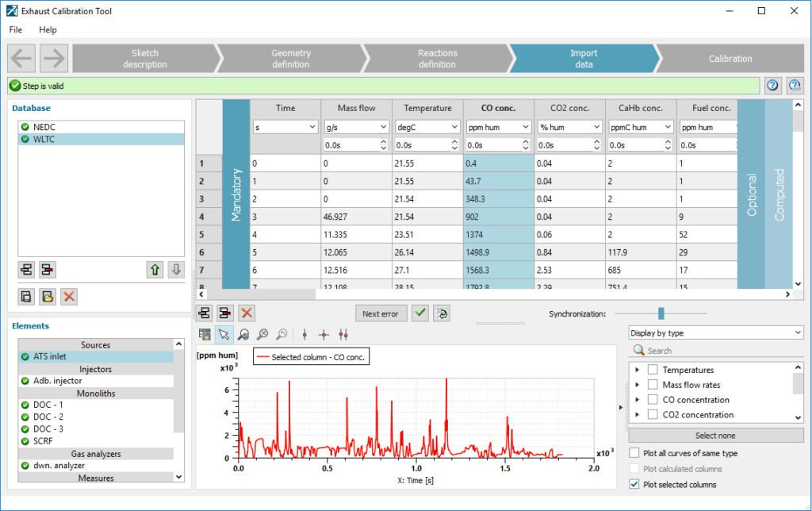The image size is (812, 511).
Task: Click the green move-up arrow in Database panel
Action: point(155,270)
